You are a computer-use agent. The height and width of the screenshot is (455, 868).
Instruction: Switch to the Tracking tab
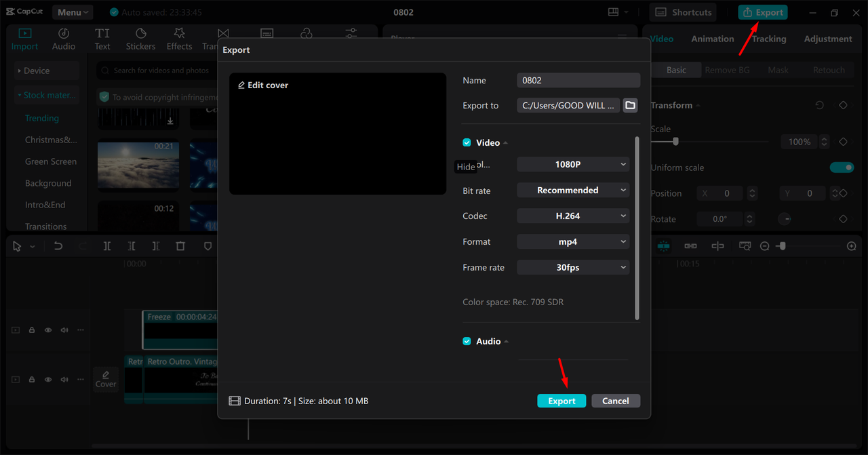769,39
